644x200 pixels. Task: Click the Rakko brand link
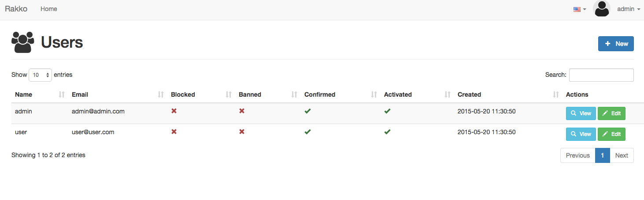coord(16,9)
